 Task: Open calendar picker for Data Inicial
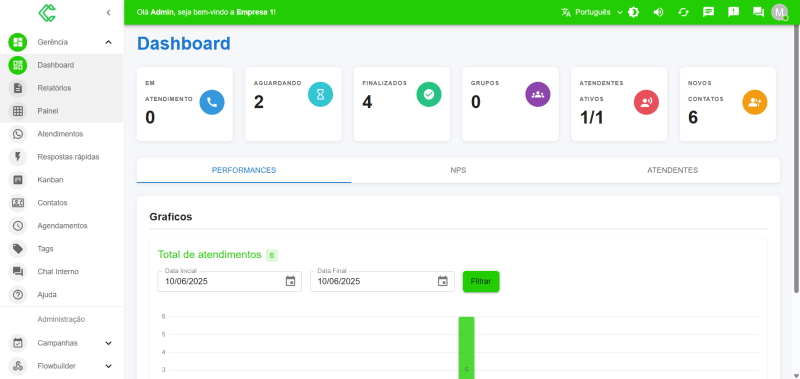pyautogui.click(x=290, y=281)
